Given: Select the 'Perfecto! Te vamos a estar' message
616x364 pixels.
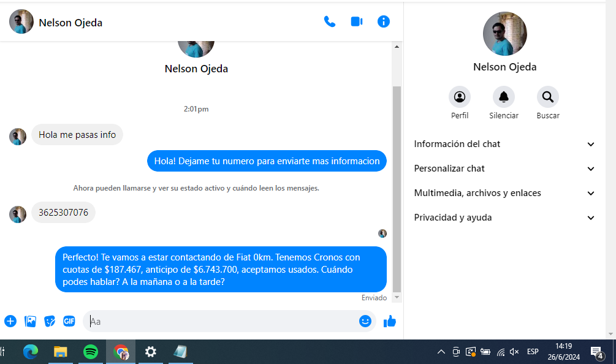Looking at the screenshot, I should pyautogui.click(x=221, y=270).
